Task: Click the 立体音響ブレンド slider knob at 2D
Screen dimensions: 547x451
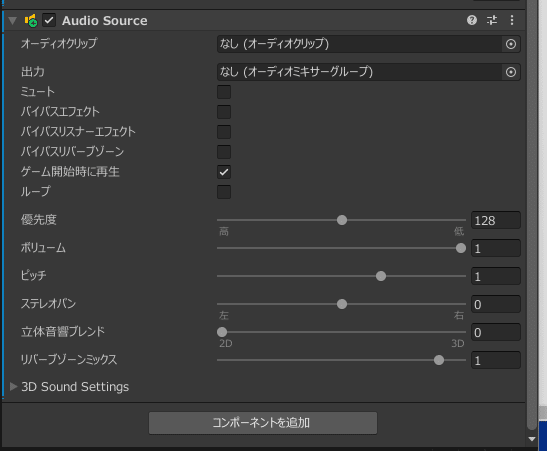Action: coord(222,332)
